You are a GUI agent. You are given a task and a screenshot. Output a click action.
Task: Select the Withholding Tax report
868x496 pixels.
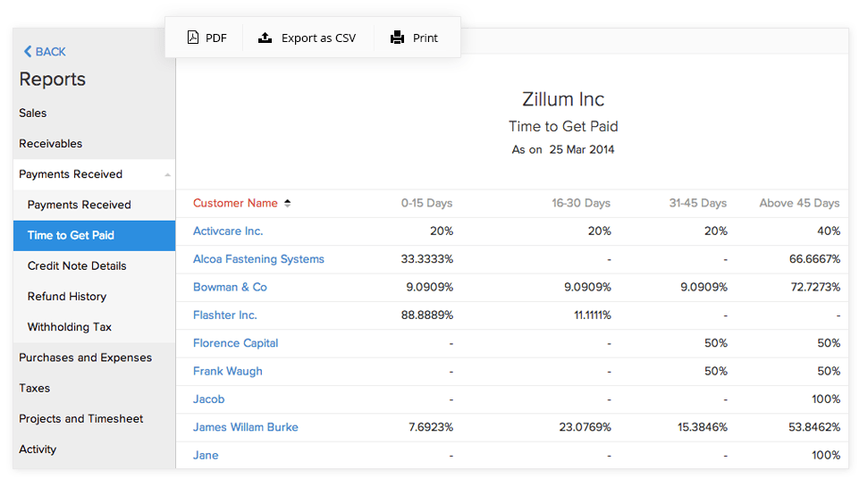click(x=70, y=327)
